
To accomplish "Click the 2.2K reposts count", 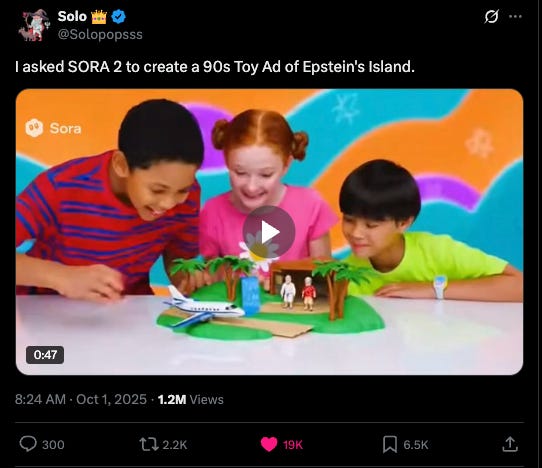I will point(175,444).
